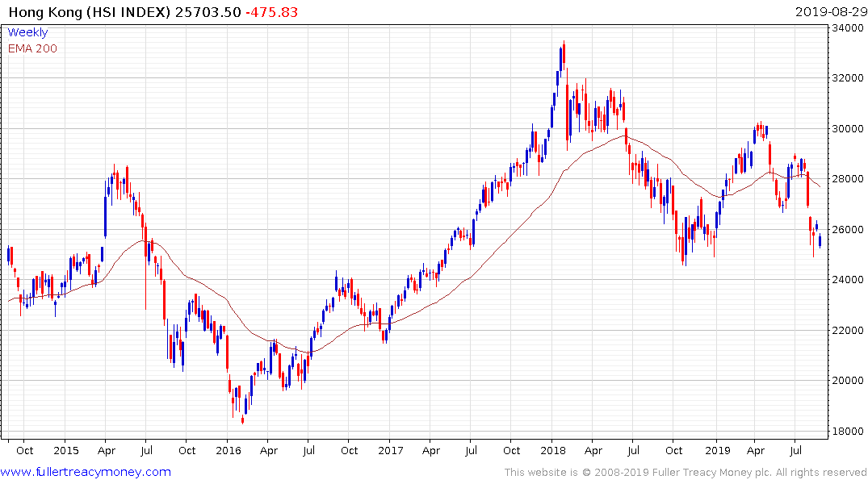Viewport: 868px width, 484px height.
Task: Open the www.fullertreacymoney.com link
Action: (86, 472)
